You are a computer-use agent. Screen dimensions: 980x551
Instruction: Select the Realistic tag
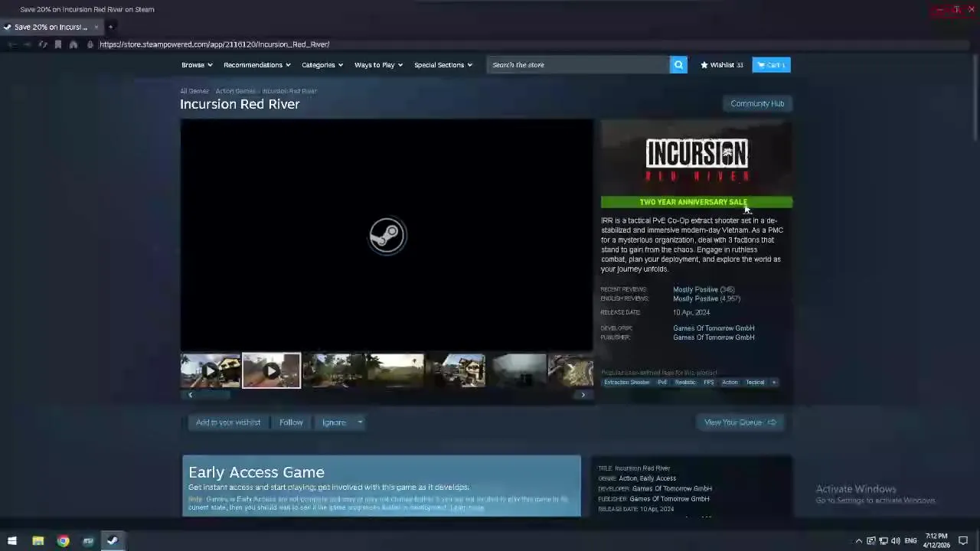(685, 382)
